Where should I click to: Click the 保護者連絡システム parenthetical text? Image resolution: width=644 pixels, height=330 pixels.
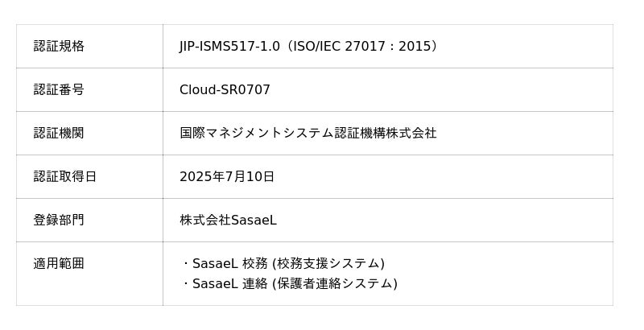click(x=335, y=284)
